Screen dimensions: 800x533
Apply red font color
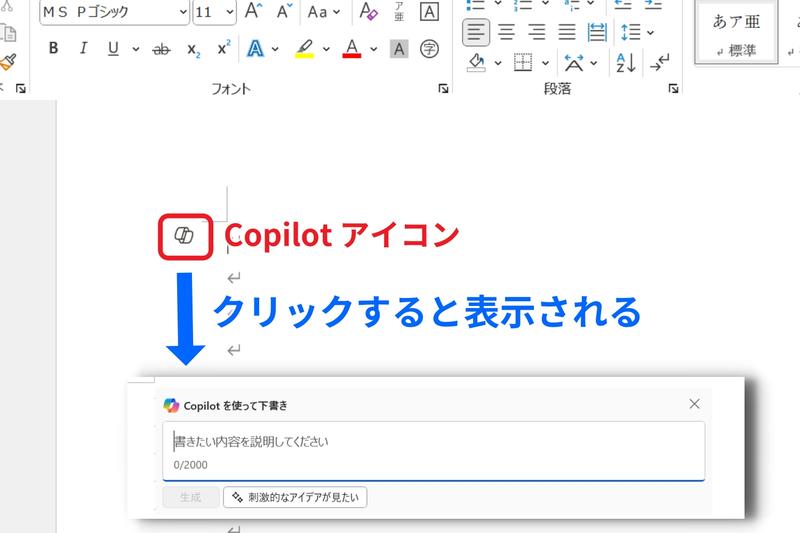pos(352,49)
